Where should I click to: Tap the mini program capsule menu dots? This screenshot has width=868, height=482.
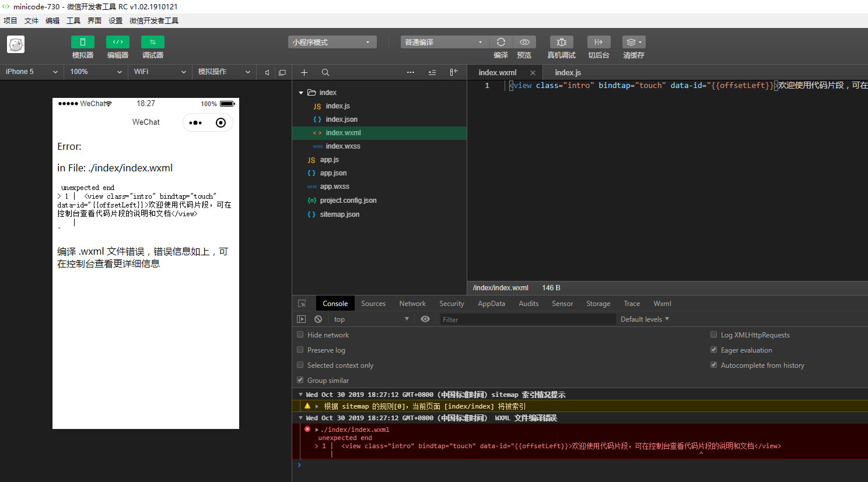pyautogui.click(x=195, y=122)
